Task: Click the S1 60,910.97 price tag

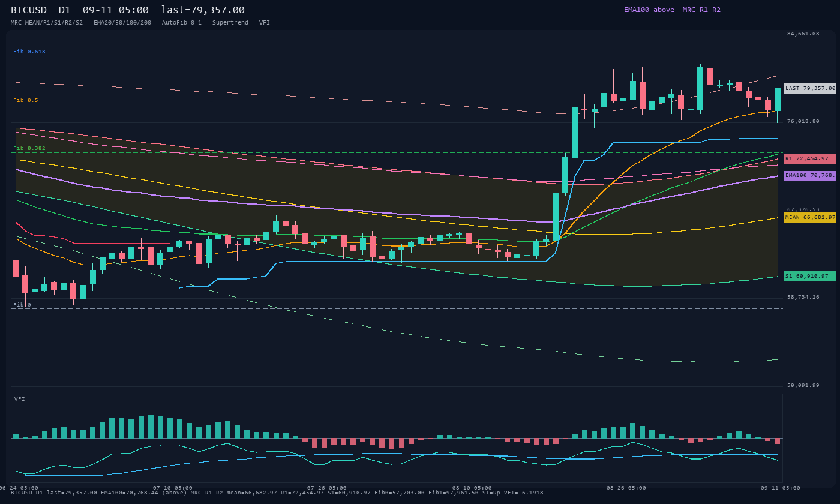Action: point(809,276)
